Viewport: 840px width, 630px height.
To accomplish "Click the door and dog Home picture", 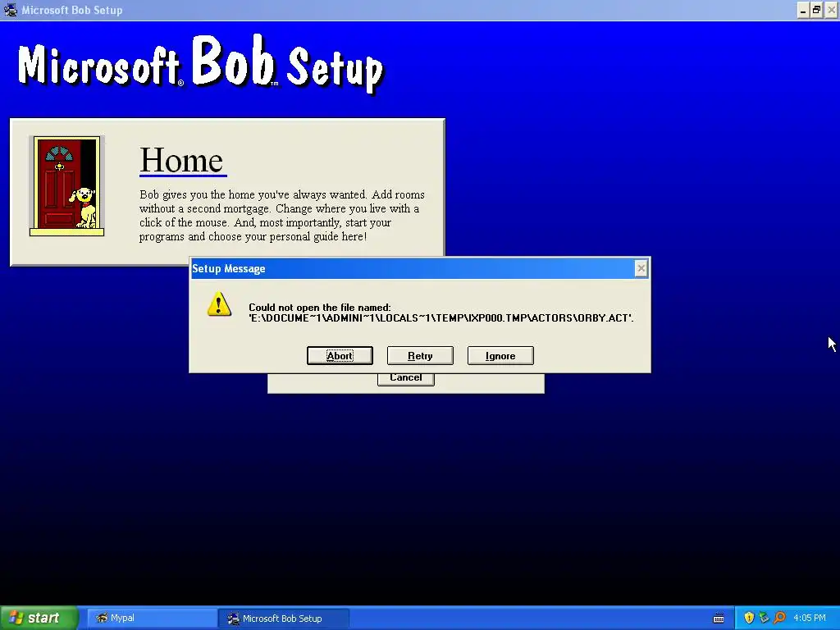I will (x=67, y=186).
